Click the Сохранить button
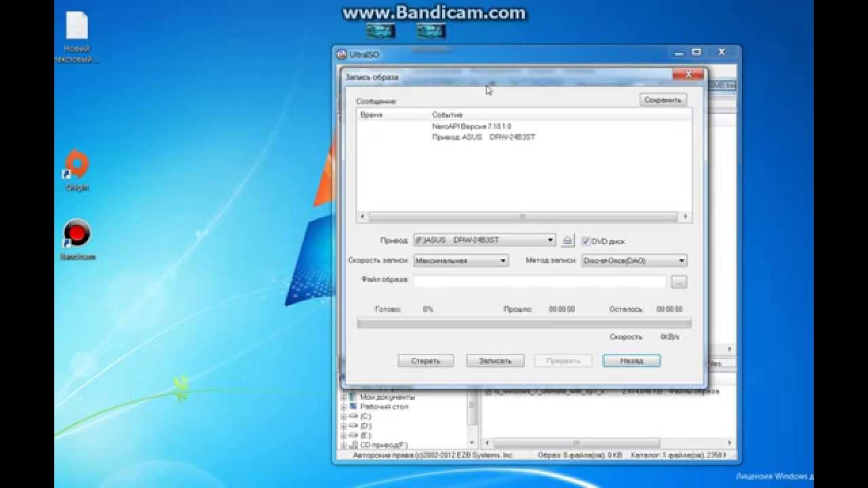Viewport: 868px width, 488px height. click(663, 100)
